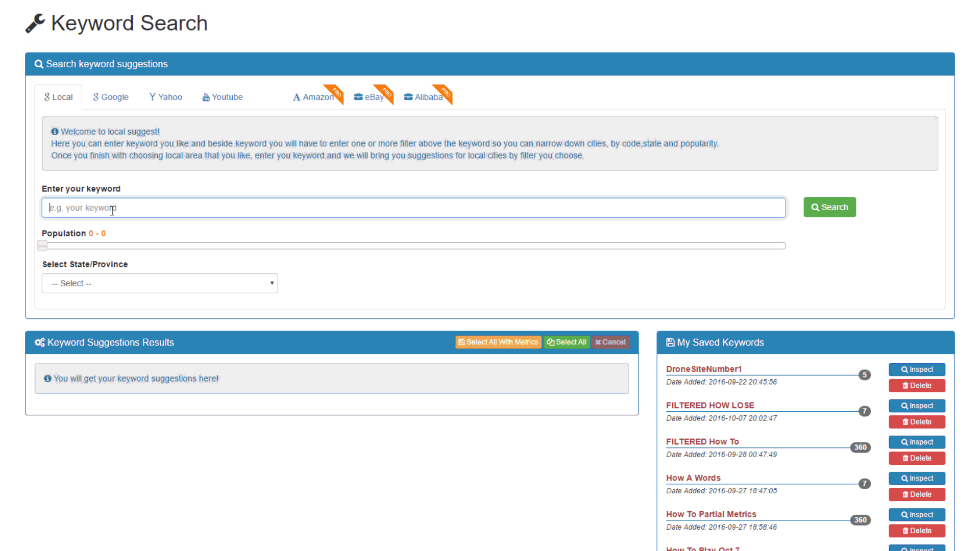Click the Amazon 'A' icon
Viewport: 980px width, 551px height.
[297, 97]
